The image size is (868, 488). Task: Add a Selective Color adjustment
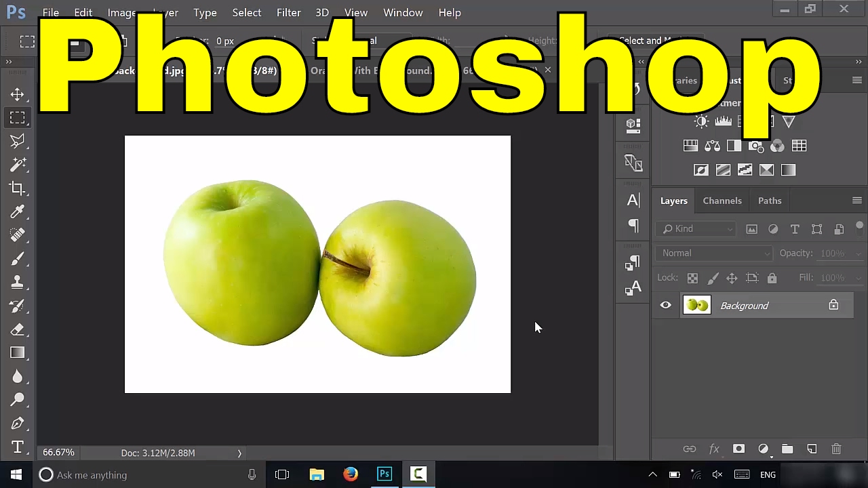(766, 170)
